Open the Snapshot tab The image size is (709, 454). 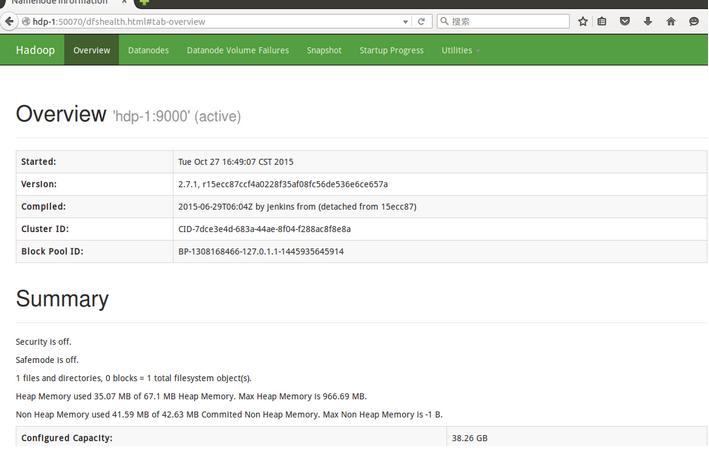[324, 50]
